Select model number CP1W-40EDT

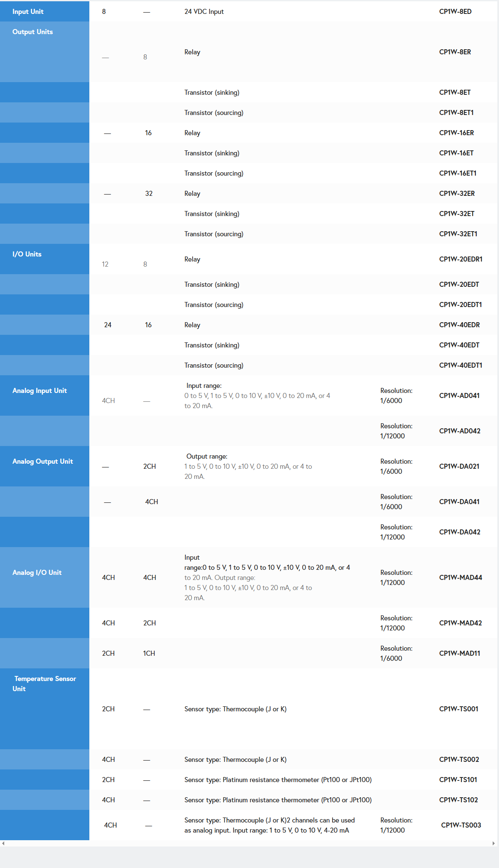pos(459,345)
